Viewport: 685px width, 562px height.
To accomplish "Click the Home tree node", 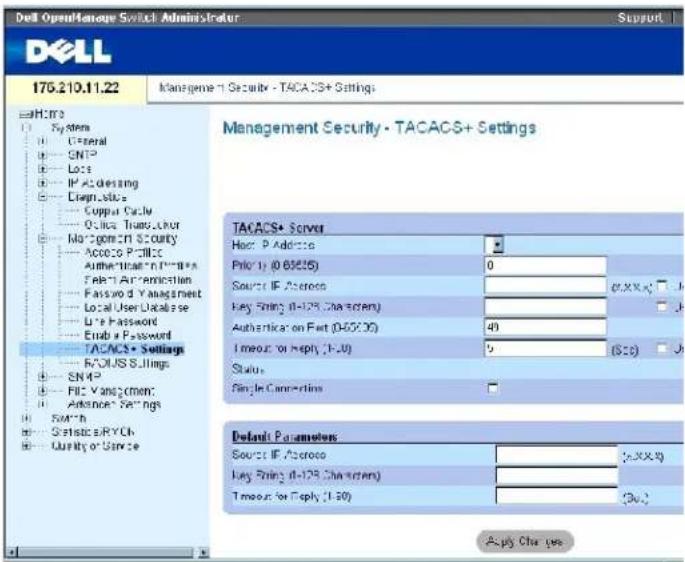I will click(x=49, y=114).
